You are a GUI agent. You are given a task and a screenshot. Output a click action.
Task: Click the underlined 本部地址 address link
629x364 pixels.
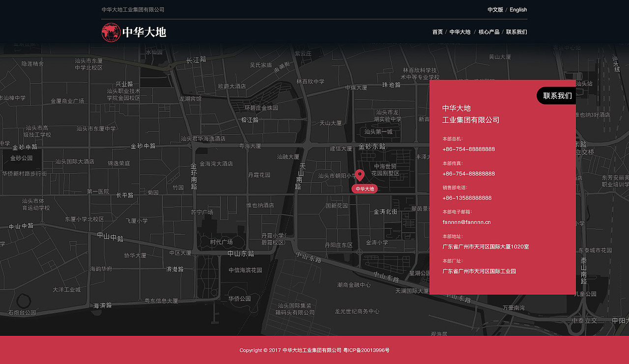(486, 246)
